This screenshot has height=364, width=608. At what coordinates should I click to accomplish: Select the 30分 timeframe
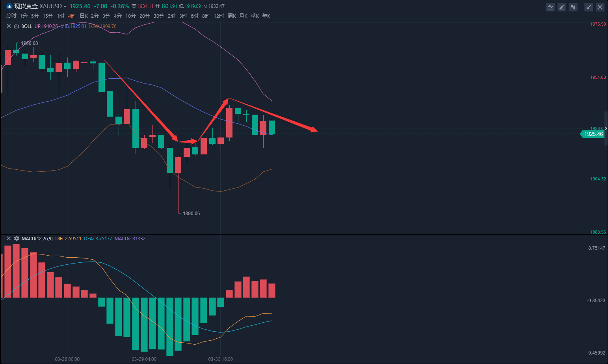coord(159,16)
